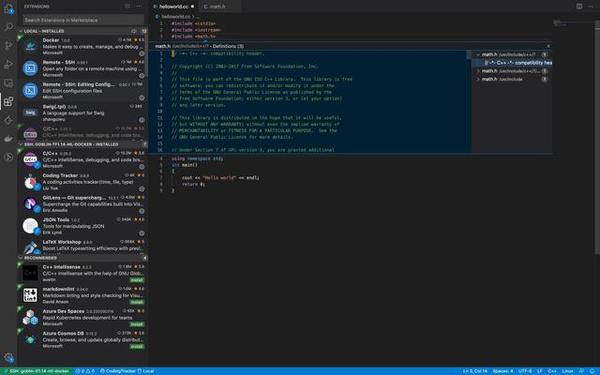Install the C++ Intellisense extension

pos(137,280)
